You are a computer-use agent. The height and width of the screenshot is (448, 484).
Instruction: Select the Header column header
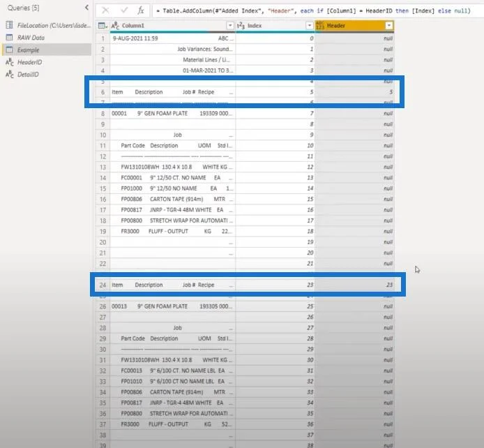coord(355,26)
